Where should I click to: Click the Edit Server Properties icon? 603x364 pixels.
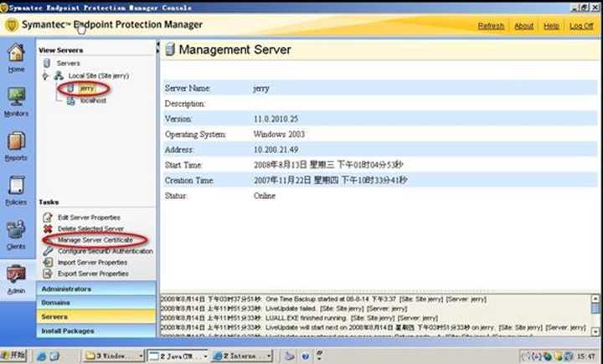coord(48,218)
